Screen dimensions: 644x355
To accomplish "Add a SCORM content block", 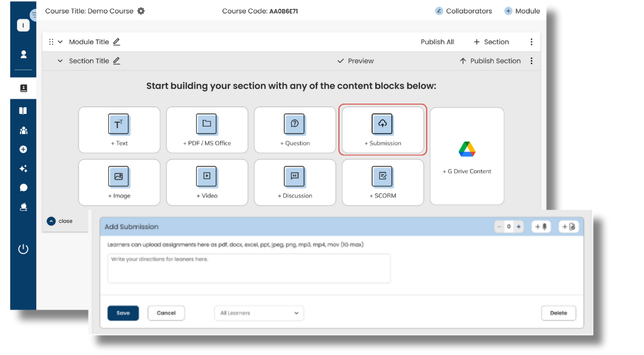I will pyautogui.click(x=383, y=182).
